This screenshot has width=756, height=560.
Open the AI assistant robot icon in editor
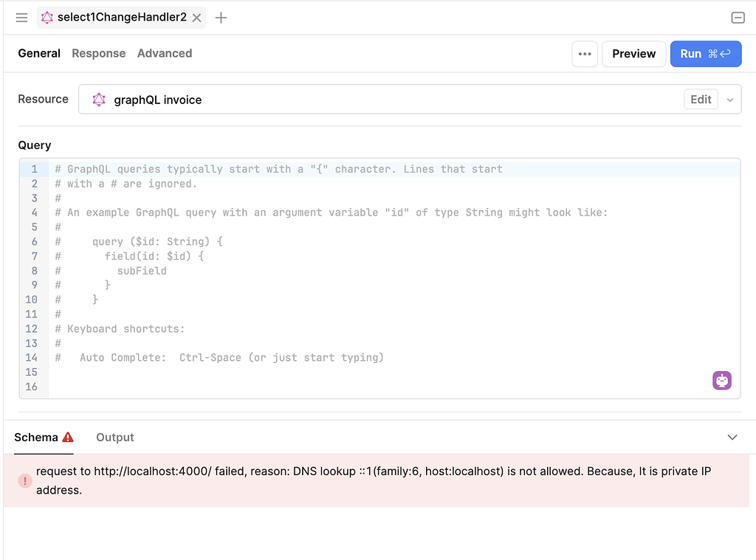(721, 380)
